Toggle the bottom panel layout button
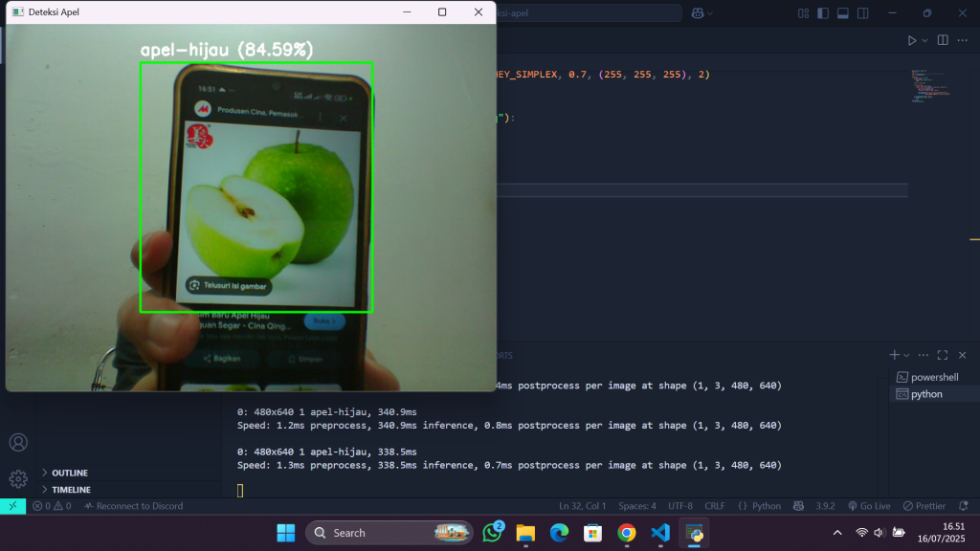The image size is (980, 551). tap(843, 12)
